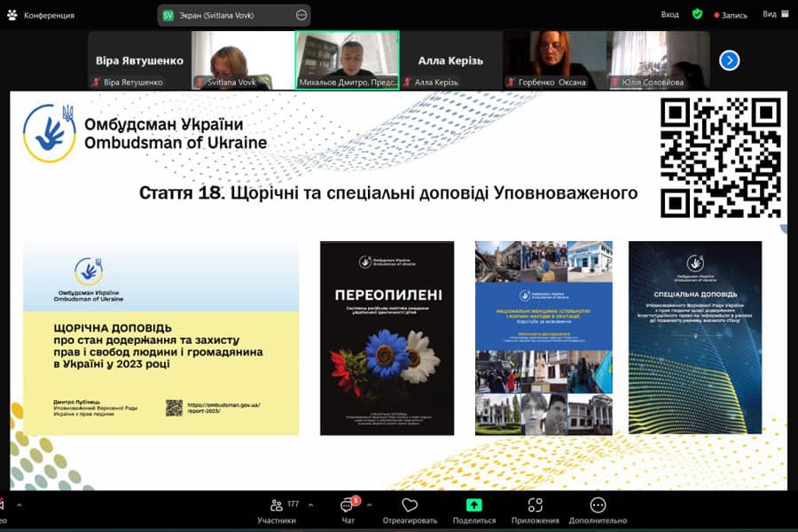Click the Экран (Svitlana Vovk) share label
Screen dimensions: 798x532
216,15
